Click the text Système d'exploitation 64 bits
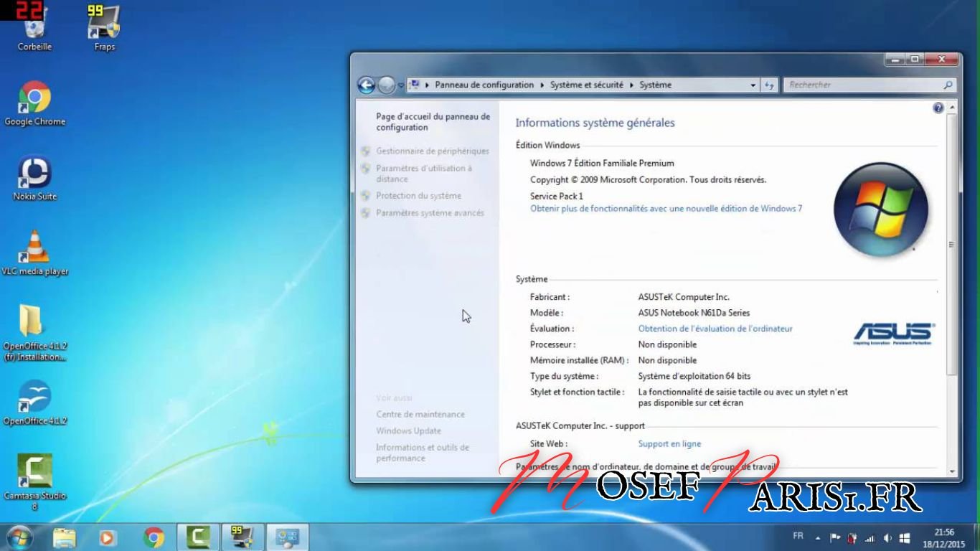Image resolution: width=980 pixels, height=551 pixels. (x=694, y=377)
